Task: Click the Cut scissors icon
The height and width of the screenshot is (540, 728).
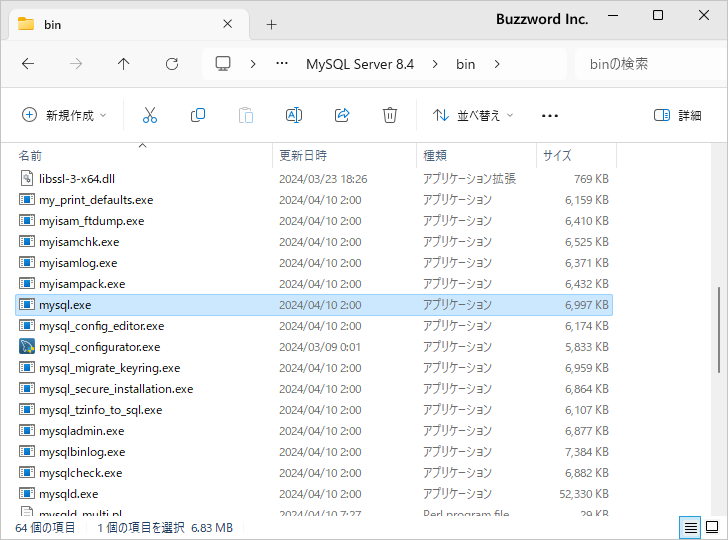Action: pos(150,115)
